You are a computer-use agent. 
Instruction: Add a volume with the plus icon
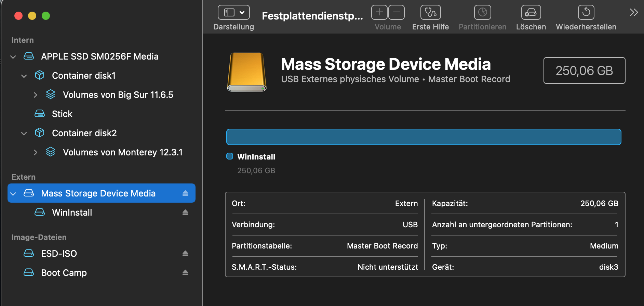tap(379, 13)
